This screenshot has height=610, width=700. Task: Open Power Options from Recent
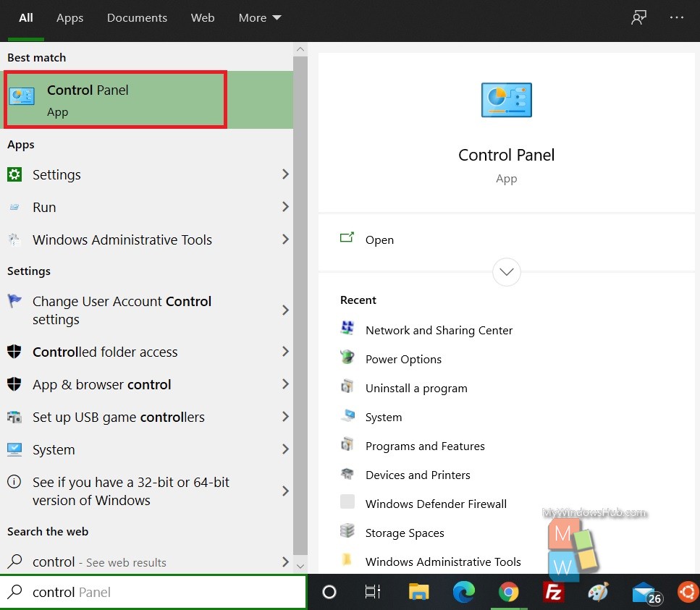404,359
